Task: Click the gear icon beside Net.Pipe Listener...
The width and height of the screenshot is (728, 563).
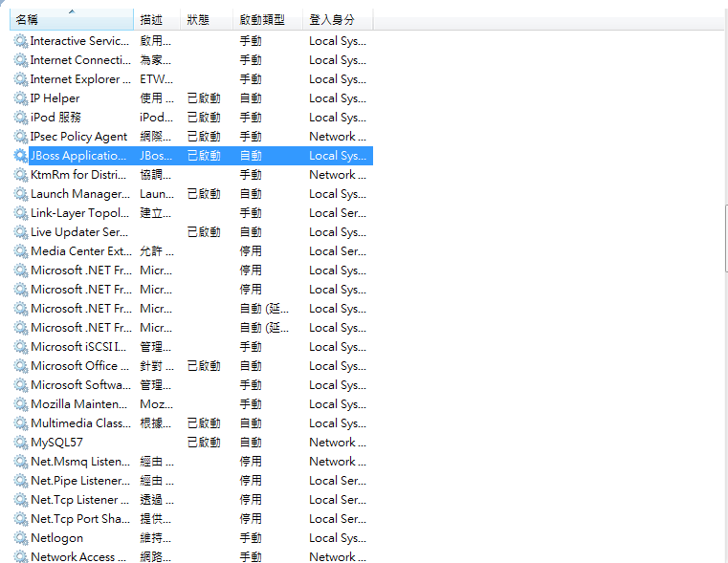Action: [x=20, y=481]
